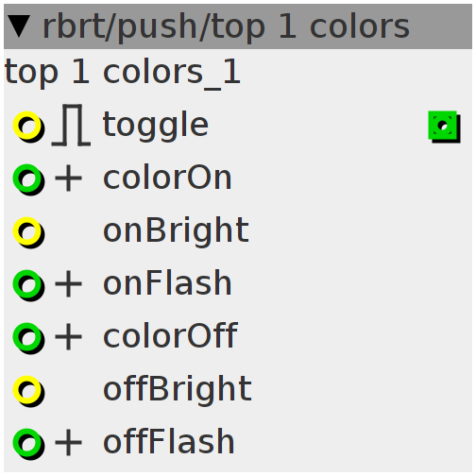
Task: Click the green onFlash inlet port
Action: coord(27,284)
